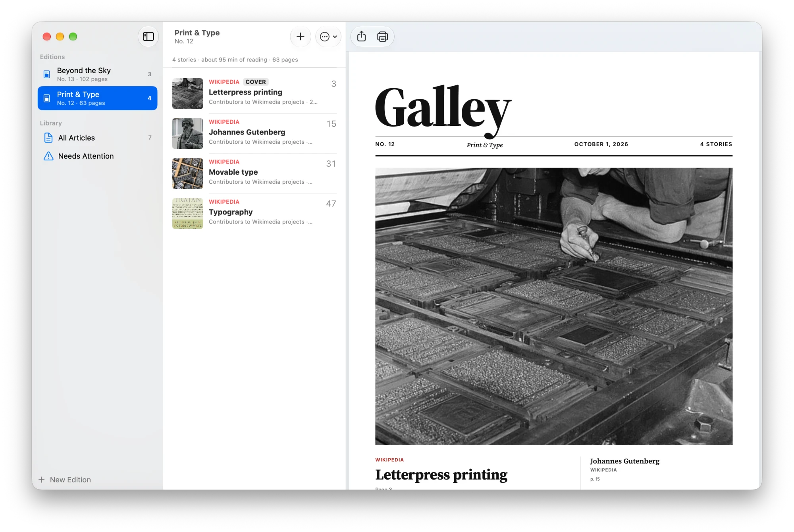Open All Articles in Library
This screenshot has width=794, height=532.
pos(97,138)
